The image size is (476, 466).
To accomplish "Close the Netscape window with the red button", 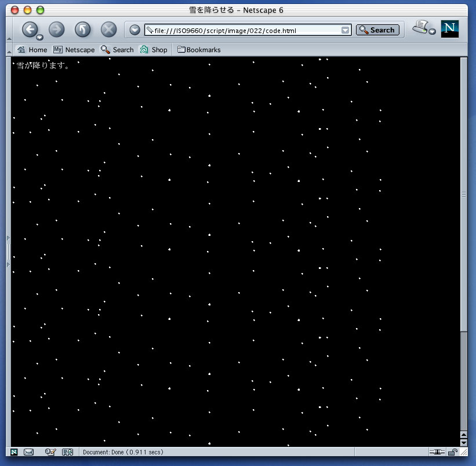I will [x=14, y=10].
